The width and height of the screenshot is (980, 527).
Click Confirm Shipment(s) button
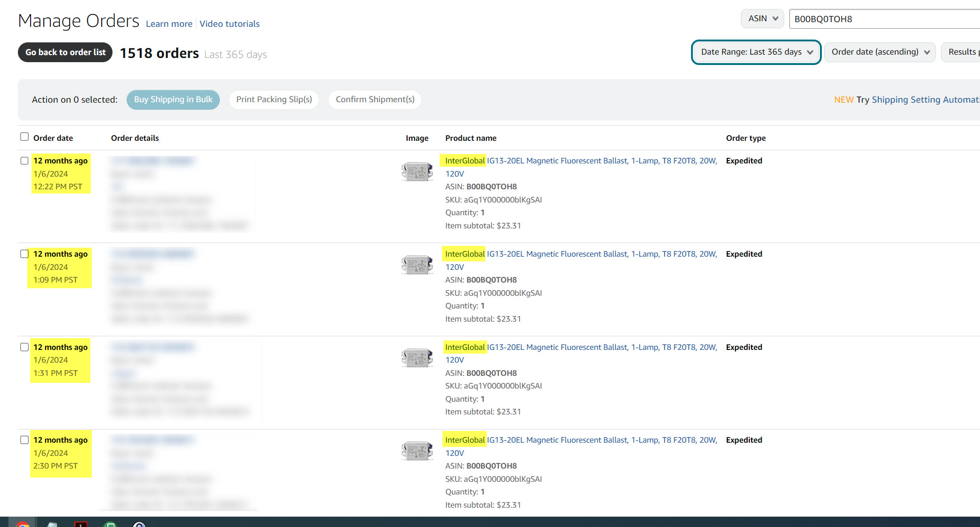(375, 99)
